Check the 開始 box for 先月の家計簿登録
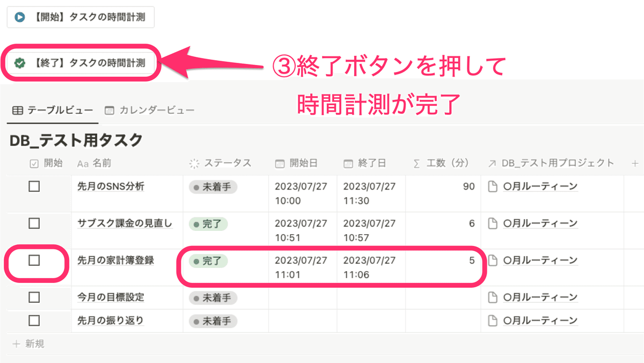This screenshot has height=363, width=644. 34,260
